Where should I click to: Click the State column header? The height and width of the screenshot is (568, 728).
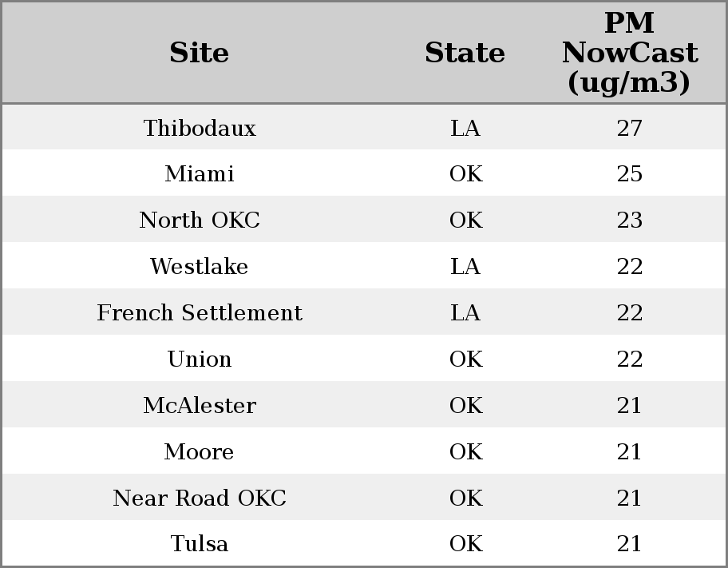465,53
